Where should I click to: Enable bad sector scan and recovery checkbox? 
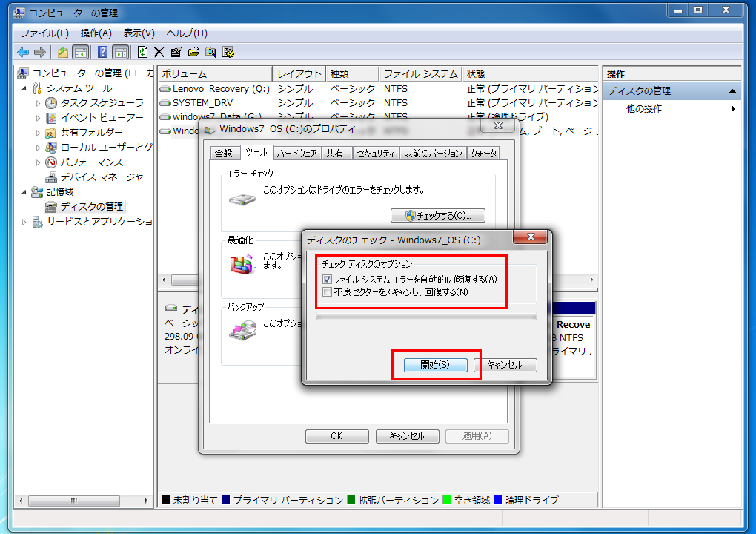328,292
